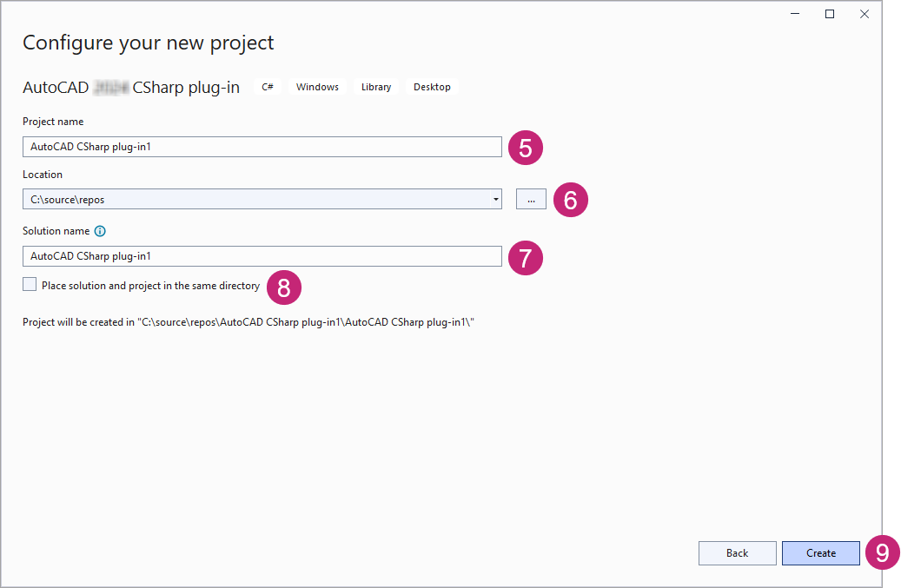Focus the Solution name text field
Image resolution: width=901 pixels, height=588 pixels.
pyautogui.click(x=262, y=256)
